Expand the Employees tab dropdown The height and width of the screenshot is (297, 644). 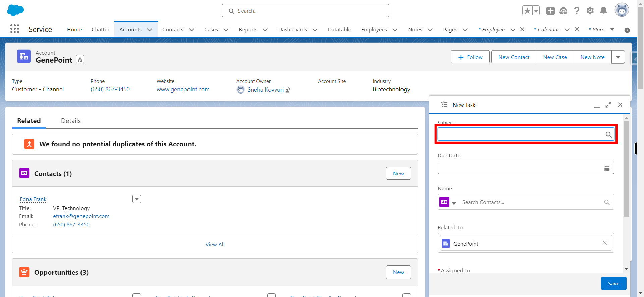(395, 30)
